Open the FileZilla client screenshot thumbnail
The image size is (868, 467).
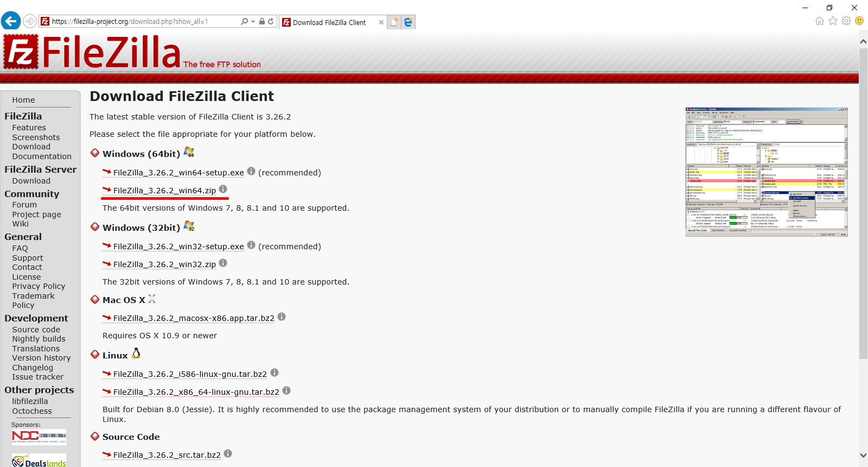(766, 172)
